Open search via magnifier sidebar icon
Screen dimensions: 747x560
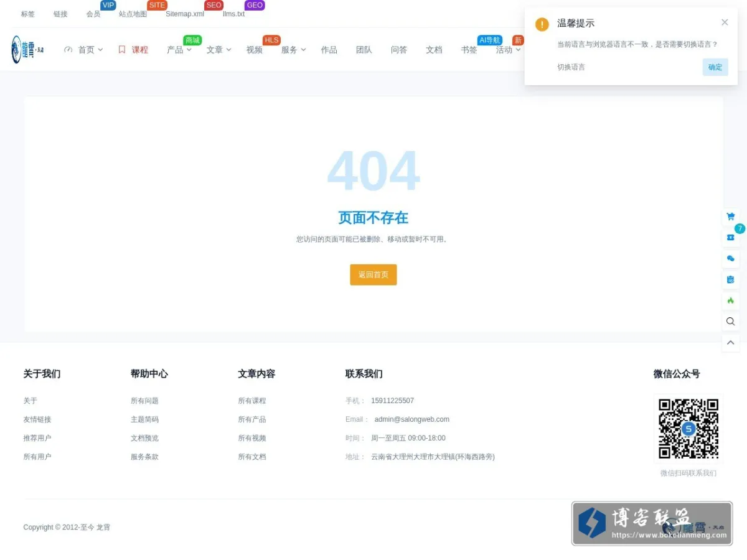pyautogui.click(x=731, y=322)
